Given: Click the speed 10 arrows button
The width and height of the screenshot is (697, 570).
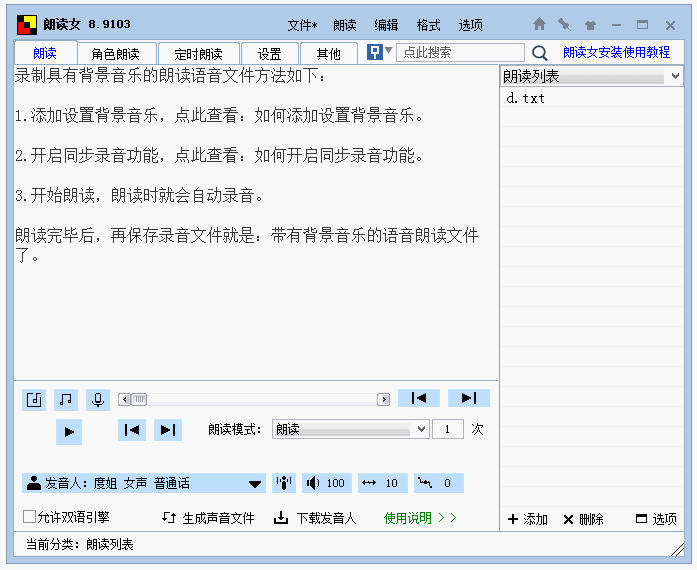Looking at the screenshot, I should pos(383,483).
